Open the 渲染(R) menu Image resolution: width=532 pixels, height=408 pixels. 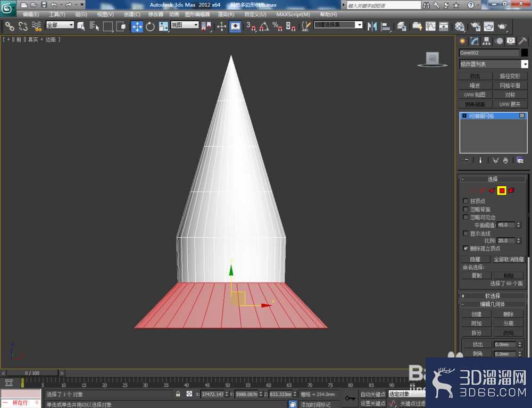click(x=226, y=14)
